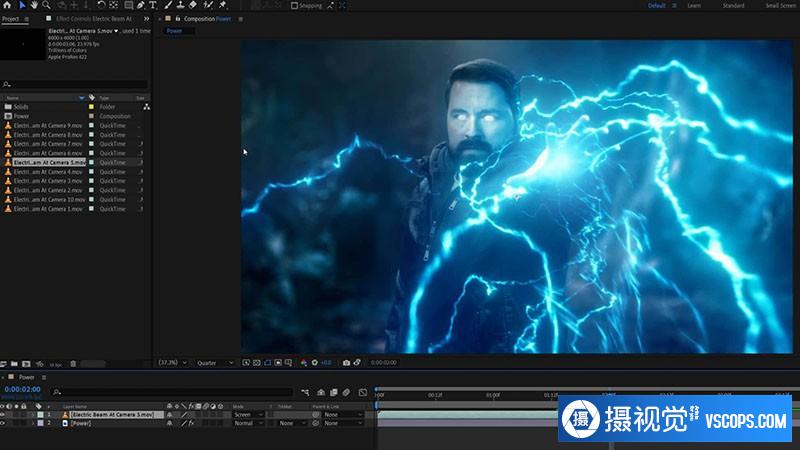Open the Screen blend mode dropdown
Screen dimensions: 800x450
click(248, 415)
